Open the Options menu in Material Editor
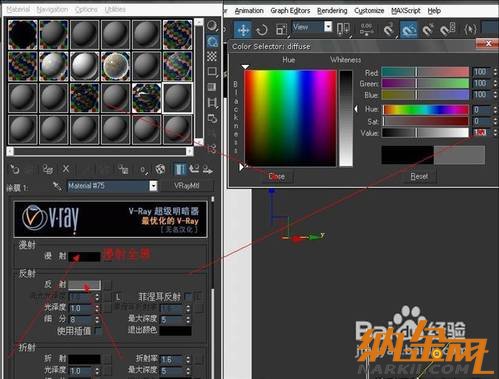The height and width of the screenshot is (379, 499). tap(86, 9)
